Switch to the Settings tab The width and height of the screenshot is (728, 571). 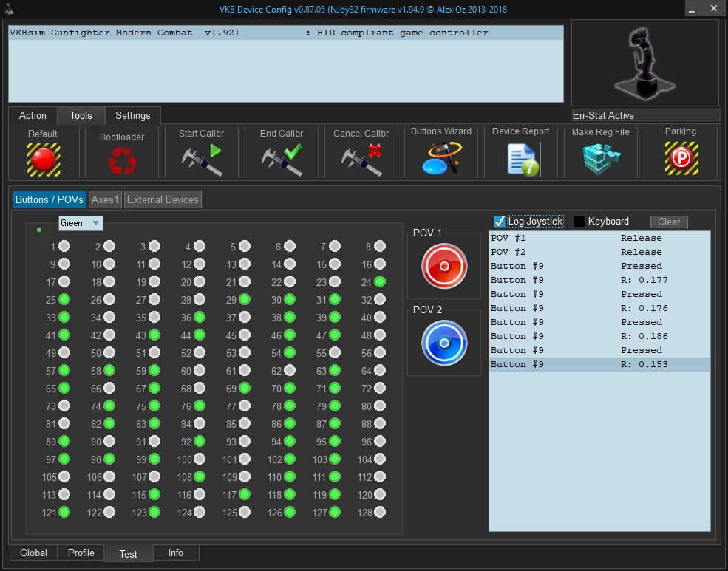pyautogui.click(x=132, y=116)
